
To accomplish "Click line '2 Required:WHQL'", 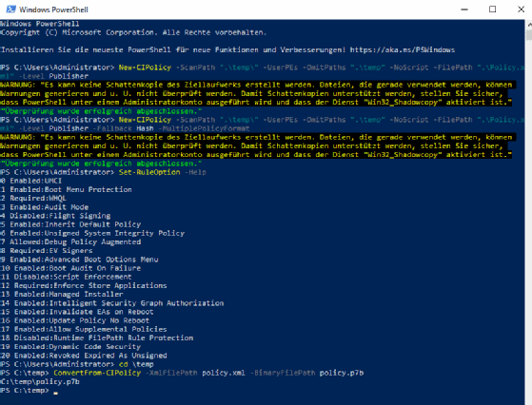I will coord(33,199).
